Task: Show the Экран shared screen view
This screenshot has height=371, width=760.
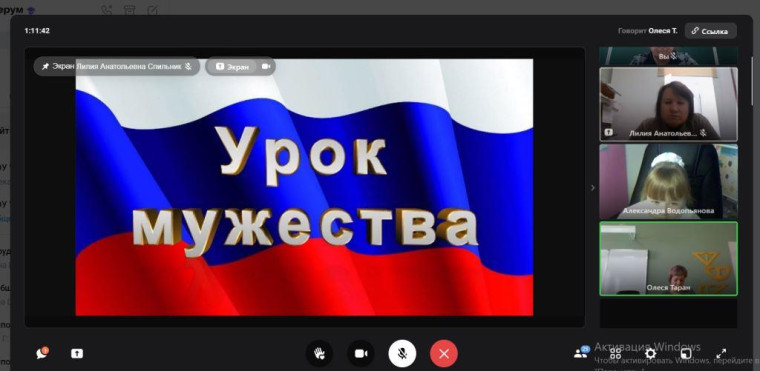Action: coord(232,66)
